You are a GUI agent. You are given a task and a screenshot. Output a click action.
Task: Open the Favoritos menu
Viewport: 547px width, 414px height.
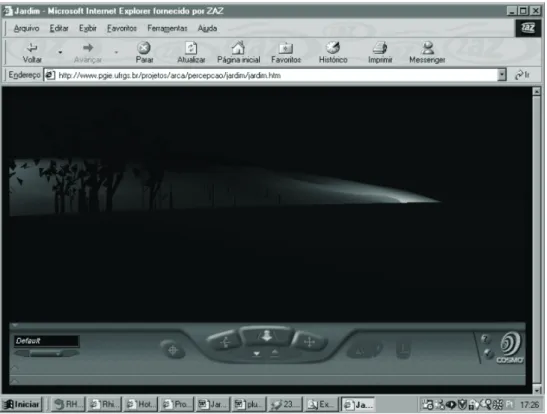[122, 28]
